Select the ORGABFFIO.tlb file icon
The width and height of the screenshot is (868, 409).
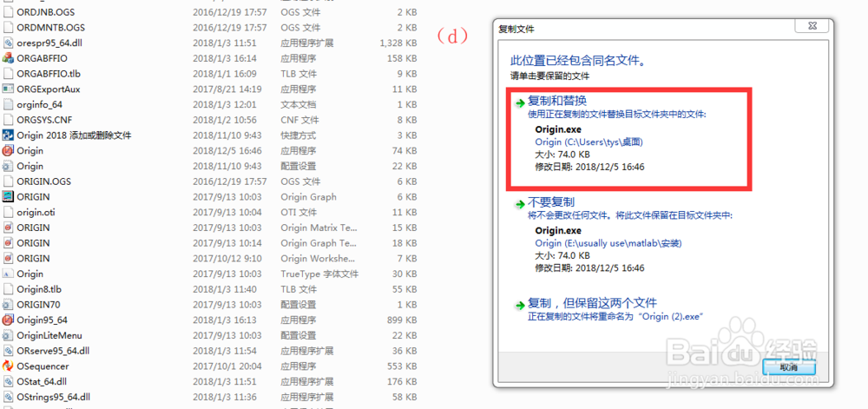[8, 73]
